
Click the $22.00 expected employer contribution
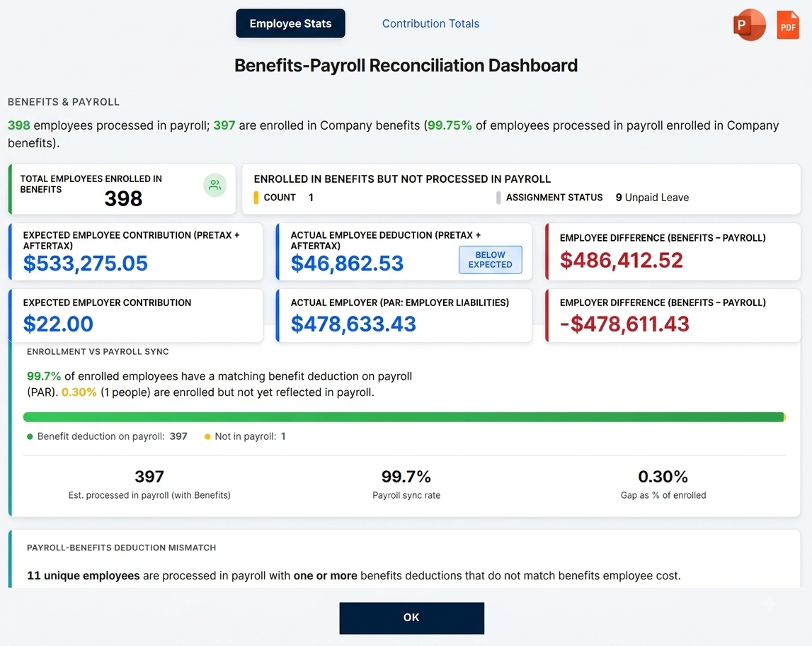[x=58, y=324]
